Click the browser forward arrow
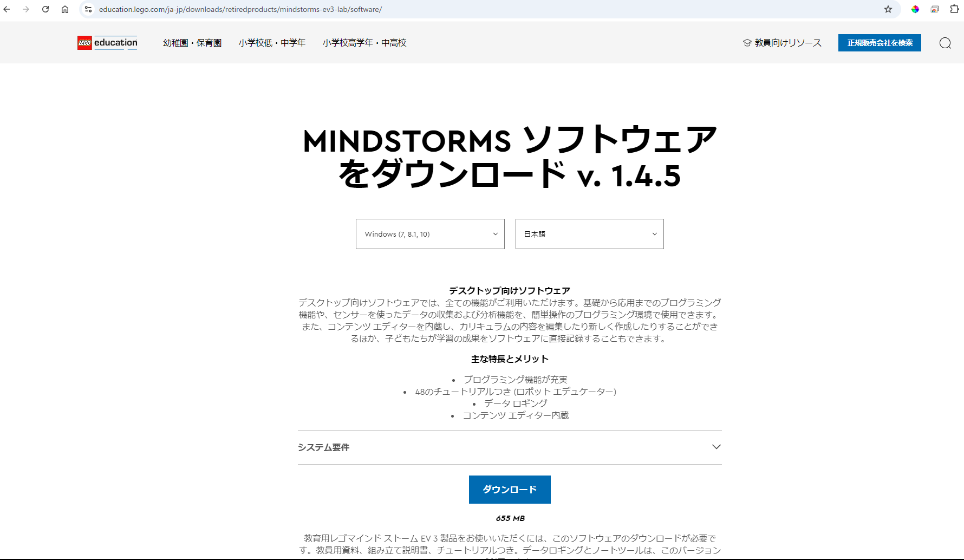Screen dimensions: 964x560 [x=26, y=9]
